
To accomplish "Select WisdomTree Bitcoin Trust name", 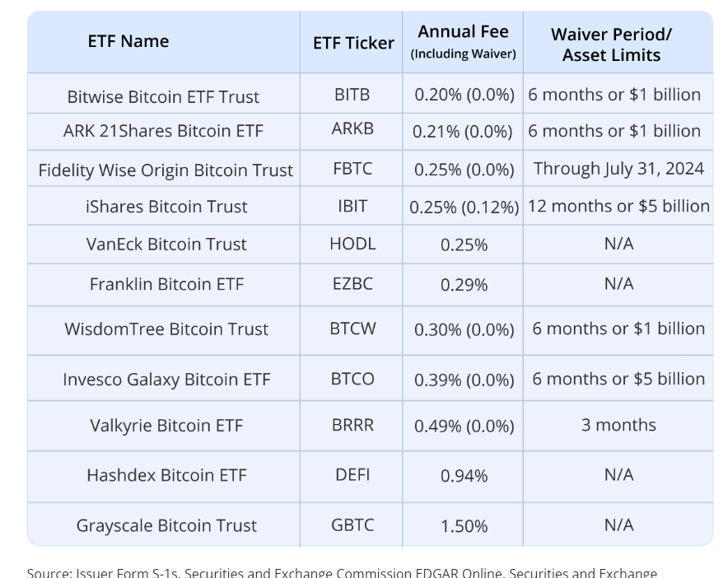I will point(166,329).
